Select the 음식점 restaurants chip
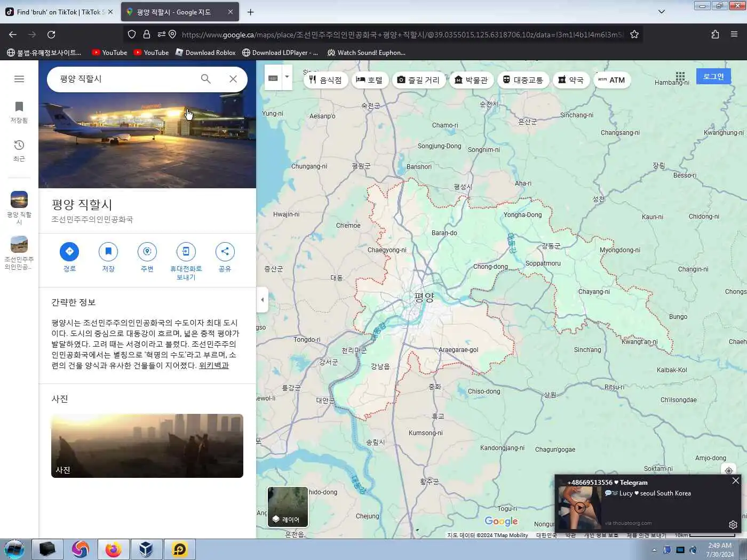This screenshot has height=560, width=747. [326, 80]
